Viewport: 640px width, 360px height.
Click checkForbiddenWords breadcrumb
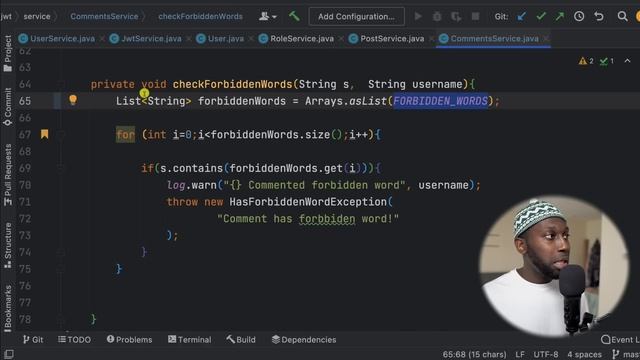coord(200,16)
